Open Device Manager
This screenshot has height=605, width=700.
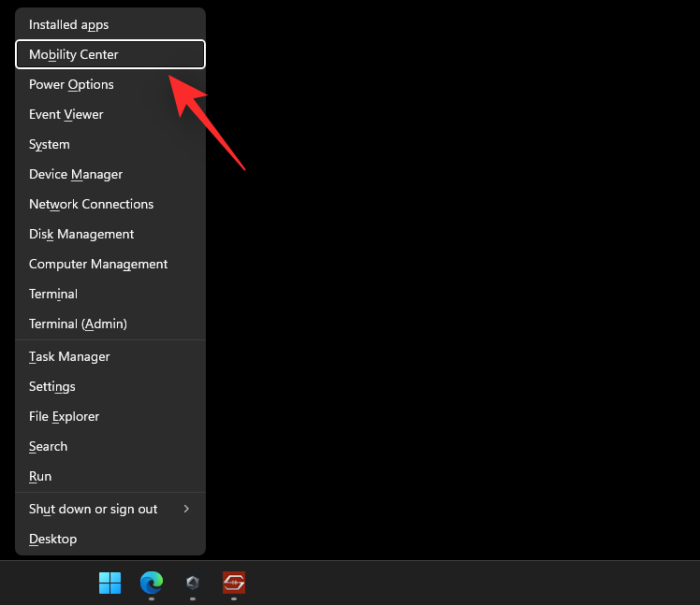click(76, 174)
